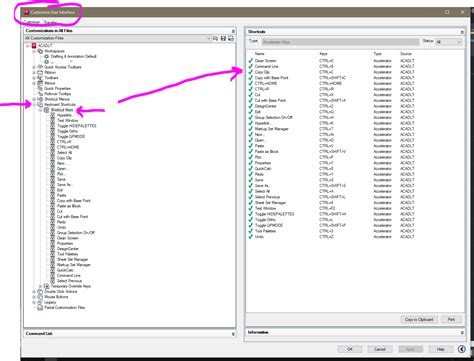
Task: Select QuickCalc in the tree
Action: point(65,270)
